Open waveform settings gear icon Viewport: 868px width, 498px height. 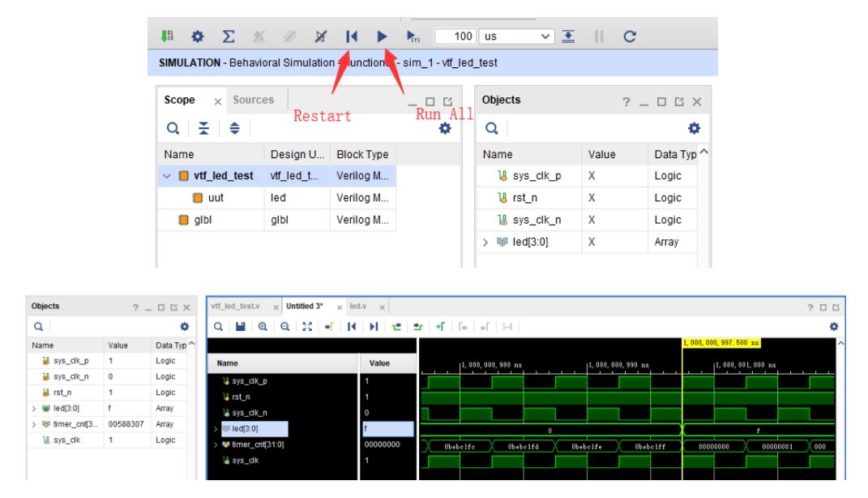834,327
